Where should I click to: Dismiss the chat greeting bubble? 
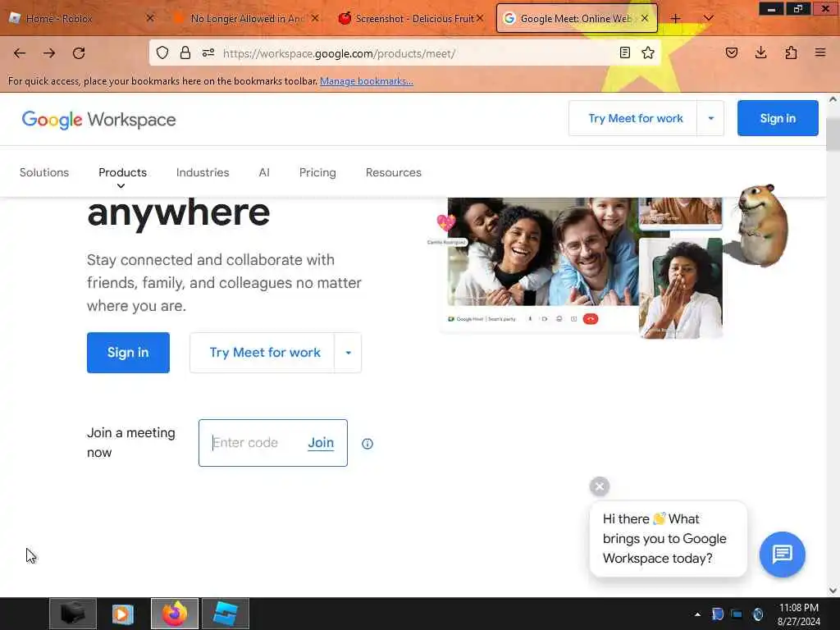click(600, 486)
